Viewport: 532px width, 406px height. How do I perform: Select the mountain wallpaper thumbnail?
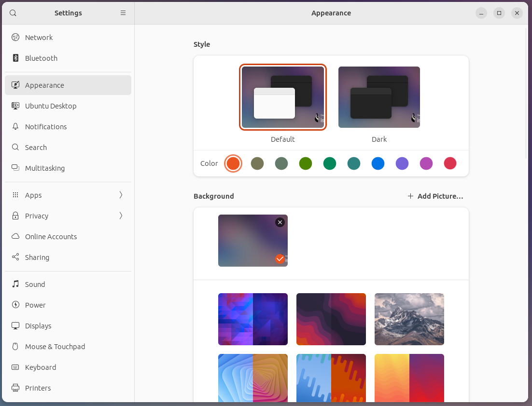(x=409, y=319)
